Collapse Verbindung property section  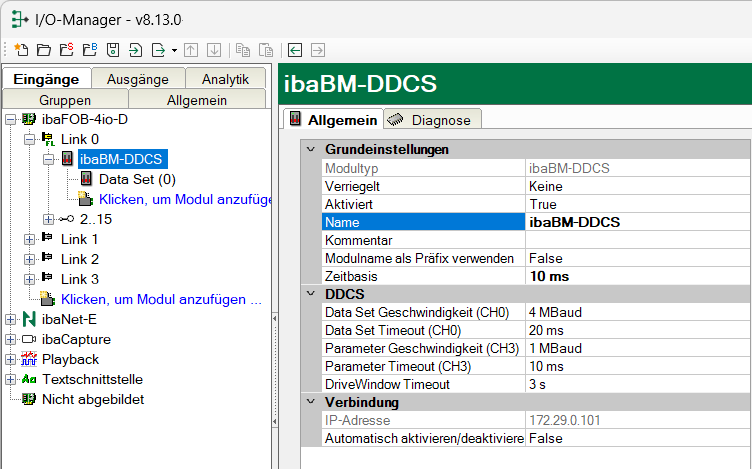311,402
